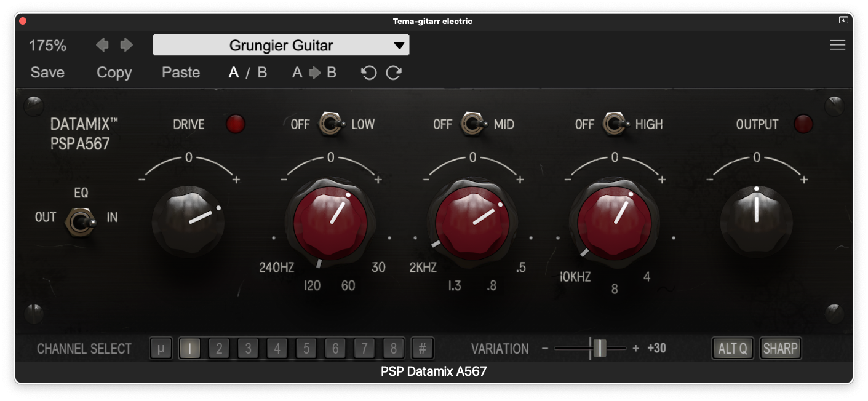Decrease variation with the minus sign

[x=544, y=349]
